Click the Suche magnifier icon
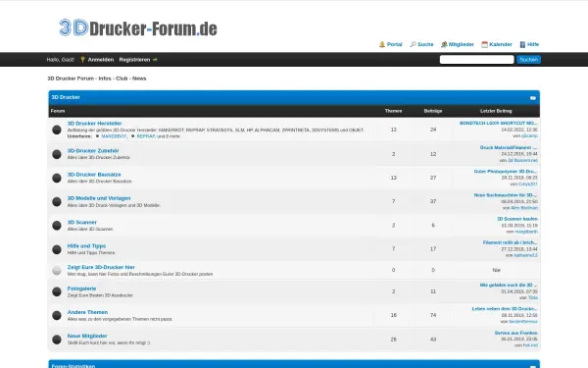 (x=413, y=44)
